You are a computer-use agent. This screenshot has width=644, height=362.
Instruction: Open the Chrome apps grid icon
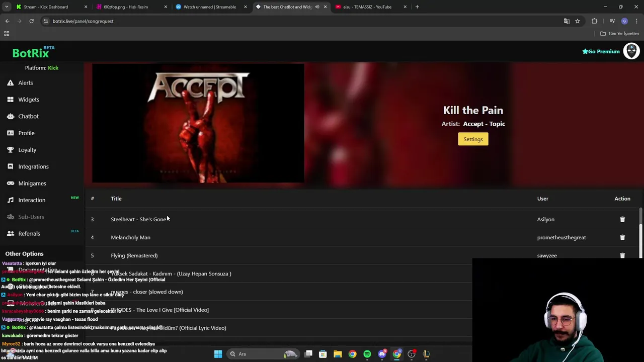click(x=7, y=34)
